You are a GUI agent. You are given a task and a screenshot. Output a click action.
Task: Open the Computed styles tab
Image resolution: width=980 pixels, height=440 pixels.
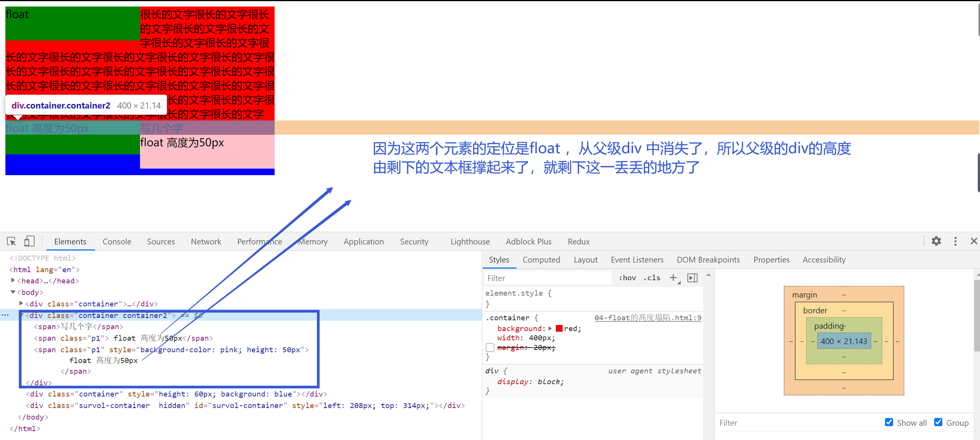[x=541, y=259]
